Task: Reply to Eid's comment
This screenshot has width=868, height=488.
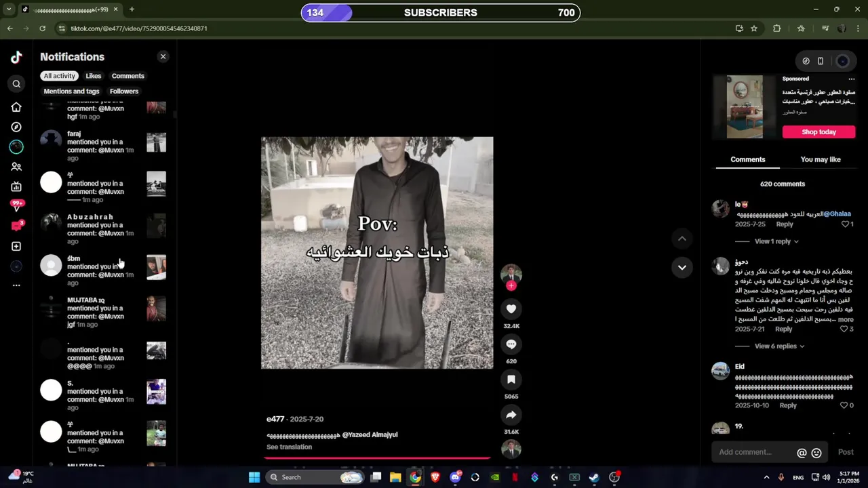Action: pyautogui.click(x=788, y=405)
